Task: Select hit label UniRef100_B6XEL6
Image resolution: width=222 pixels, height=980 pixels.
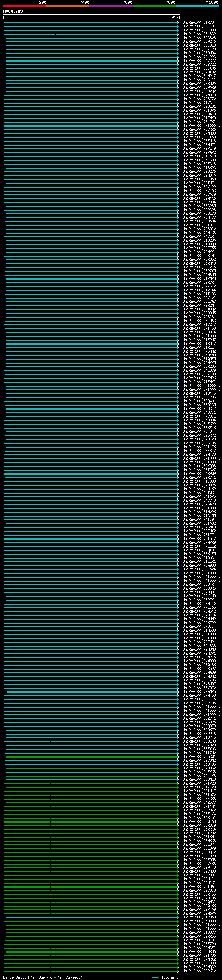Action: coord(199,428)
